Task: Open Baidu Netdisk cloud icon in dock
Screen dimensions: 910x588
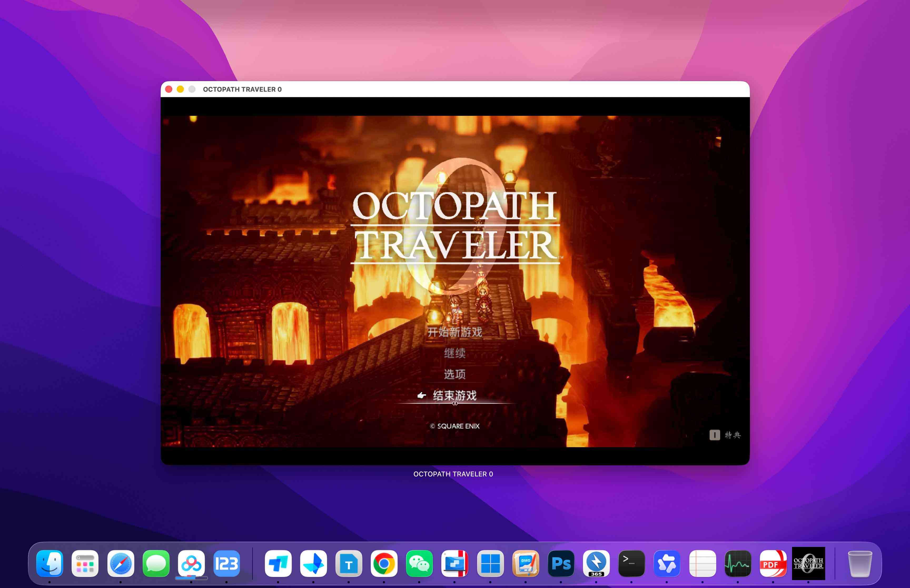Action: pos(191,564)
